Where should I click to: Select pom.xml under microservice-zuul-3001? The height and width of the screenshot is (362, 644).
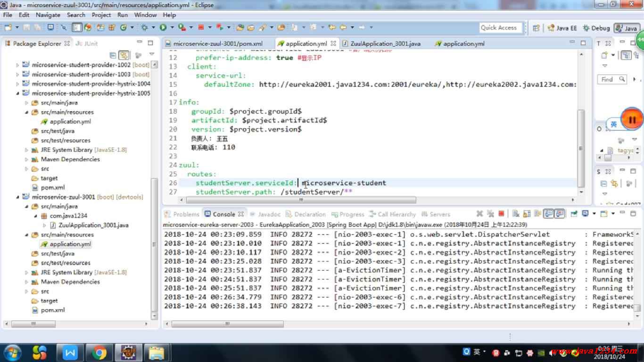click(x=48, y=310)
